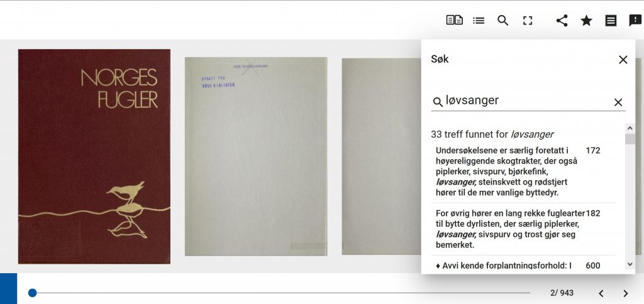Click the magnifier search icon in toolbar
Viewport: 644px width, 304px height.
502,21
